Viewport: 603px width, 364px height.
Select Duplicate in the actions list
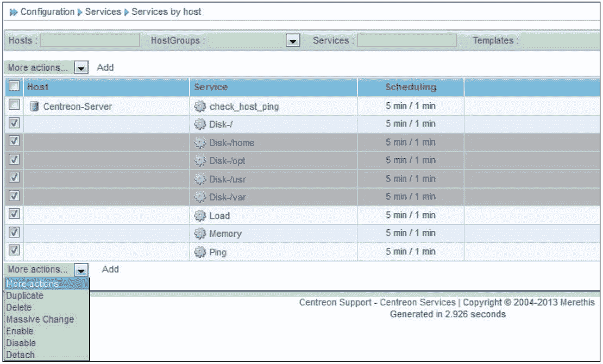pyautogui.click(x=24, y=296)
